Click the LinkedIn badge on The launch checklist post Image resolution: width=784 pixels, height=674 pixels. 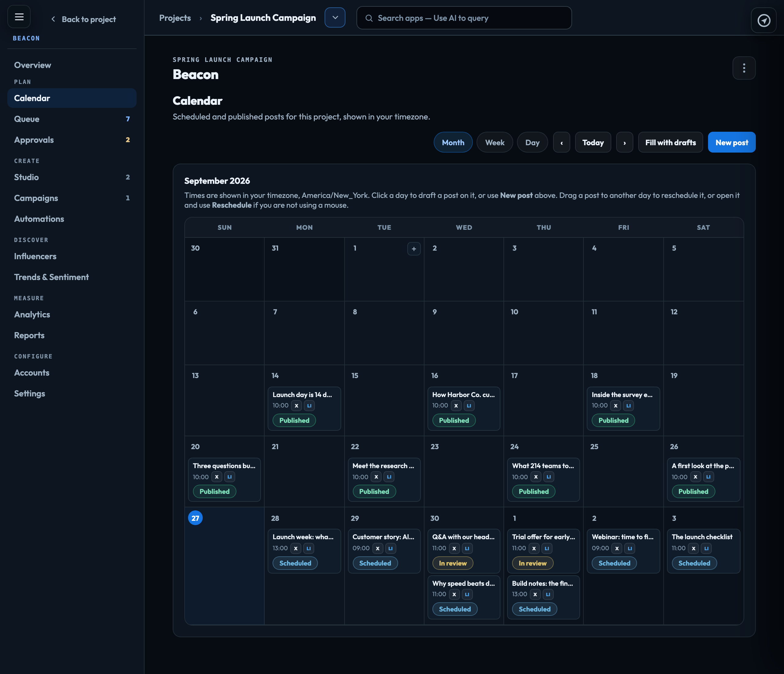click(706, 548)
